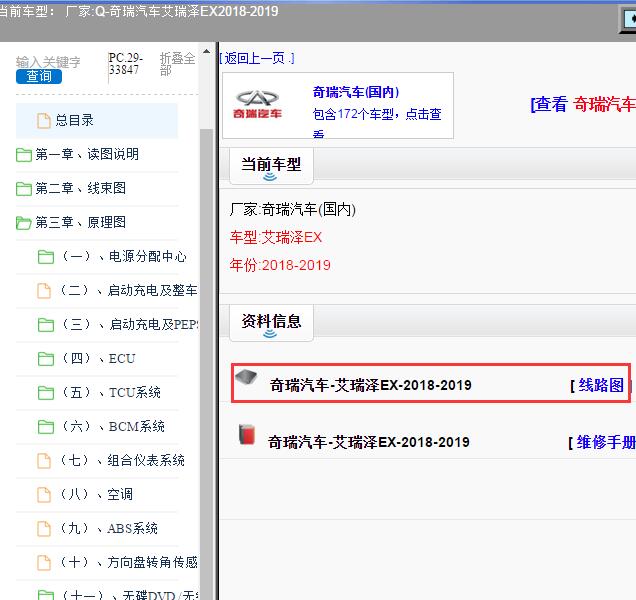636x600 pixels.
Task: Select the 第三章、原理图 chapter label
Action: click(x=81, y=222)
